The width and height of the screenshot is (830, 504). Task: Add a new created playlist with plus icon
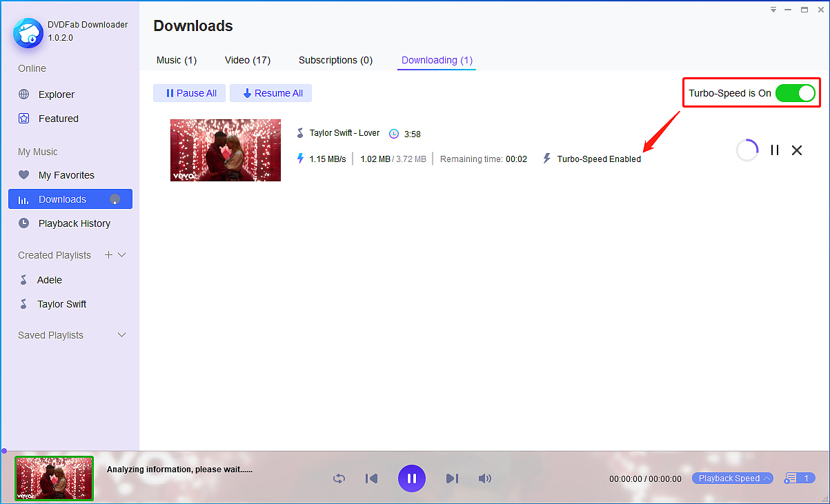(108, 255)
